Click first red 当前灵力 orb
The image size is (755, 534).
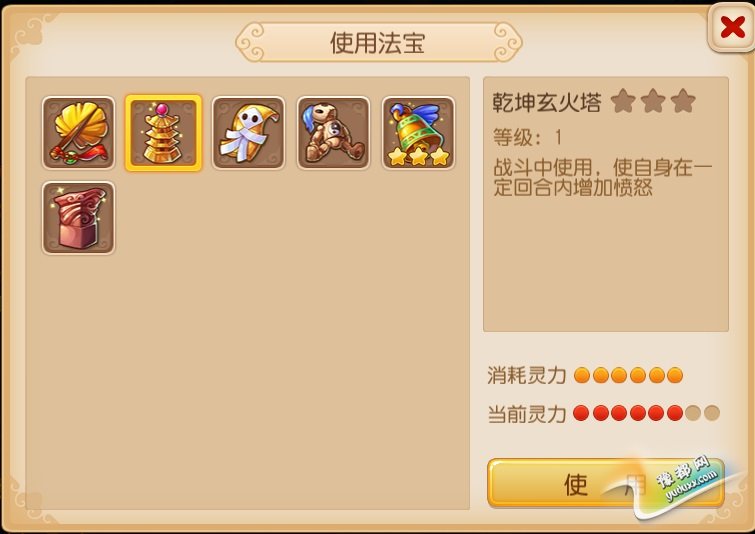tap(581, 413)
